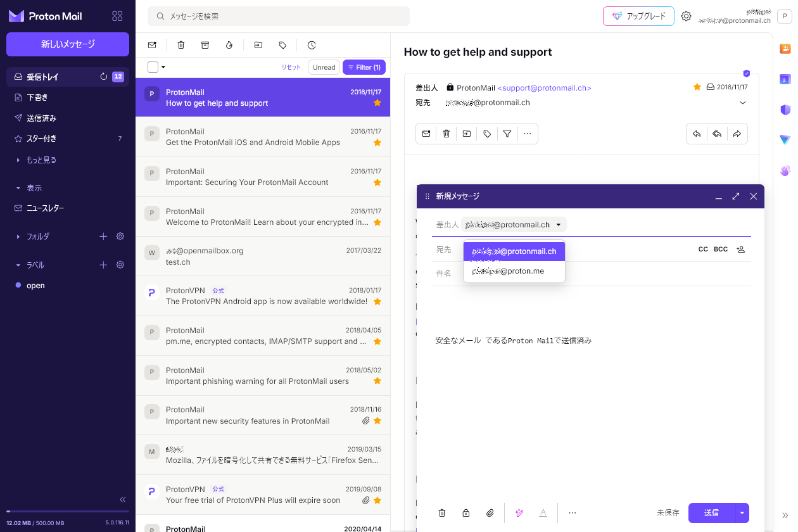798x532 pixels.
Task: Open the security shield side panel icon
Action: click(785, 110)
